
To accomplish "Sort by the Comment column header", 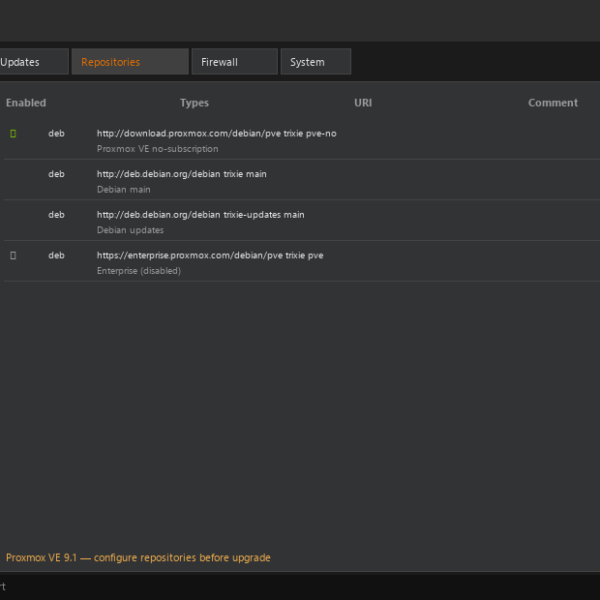I will [x=553, y=103].
